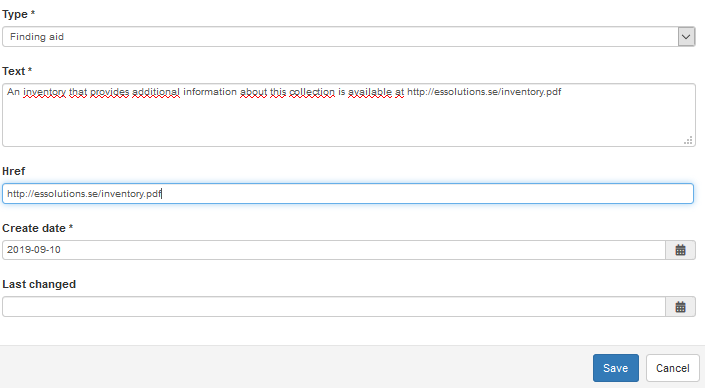Click the Last changed input field
The height and width of the screenshot is (388, 705).
[x=334, y=307]
